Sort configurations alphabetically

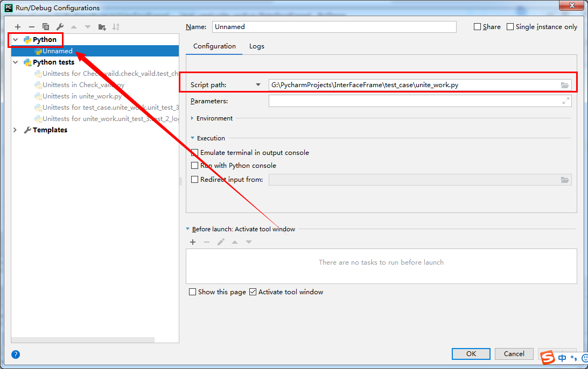click(116, 26)
